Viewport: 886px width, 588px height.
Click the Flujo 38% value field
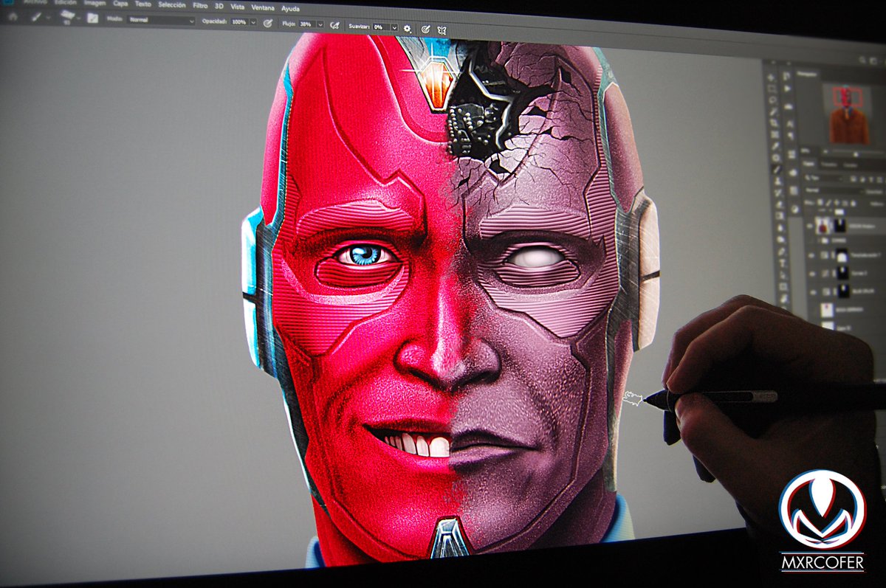(307, 24)
